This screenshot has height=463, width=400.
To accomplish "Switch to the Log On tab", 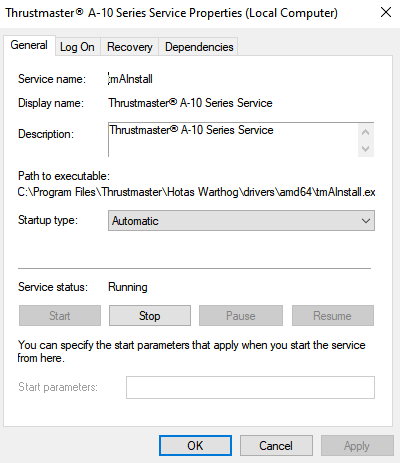I will 77,47.
